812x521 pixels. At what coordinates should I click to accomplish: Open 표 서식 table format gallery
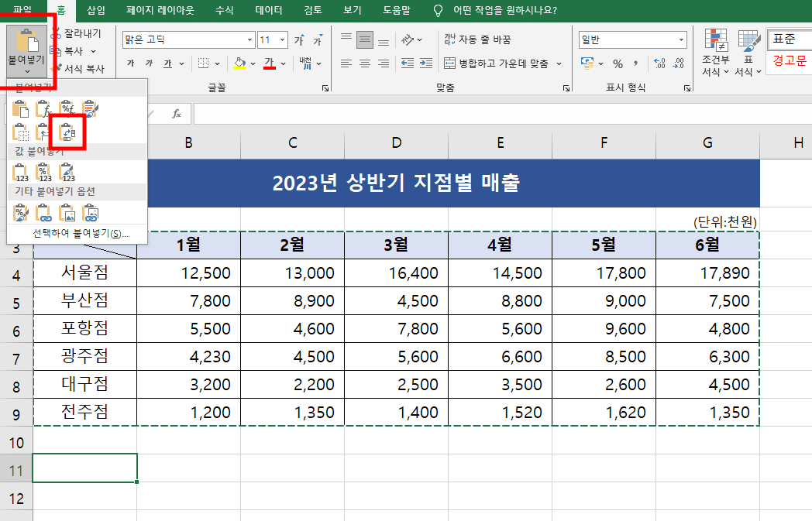(748, 53)
